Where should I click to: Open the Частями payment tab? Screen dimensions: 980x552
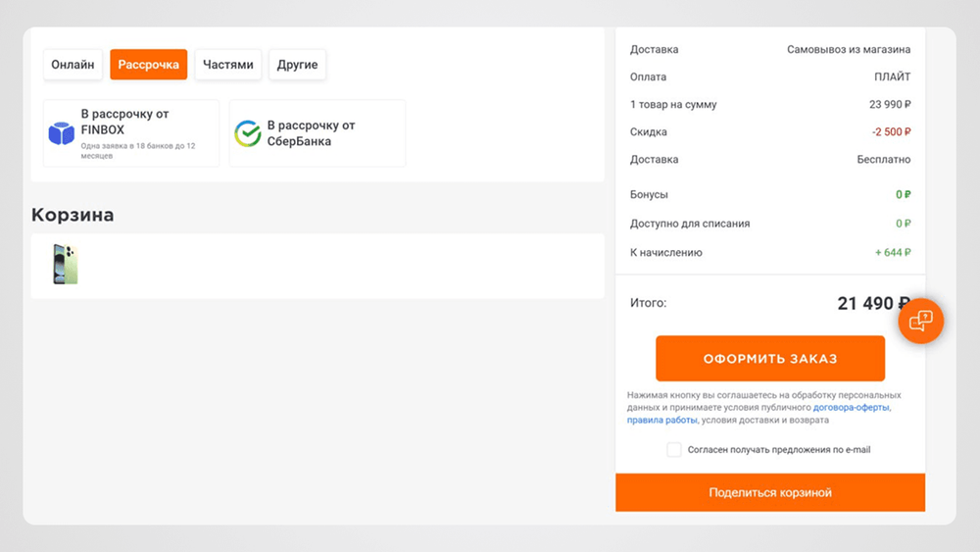click(x=227, y=65)
